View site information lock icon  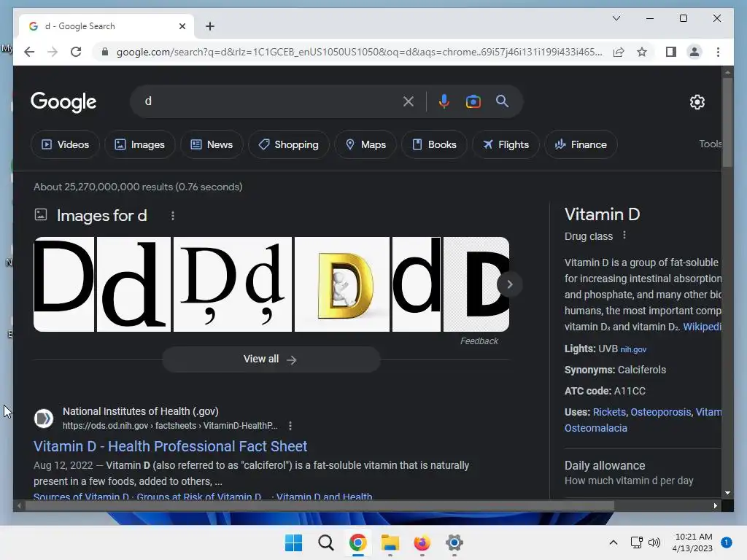105,52
